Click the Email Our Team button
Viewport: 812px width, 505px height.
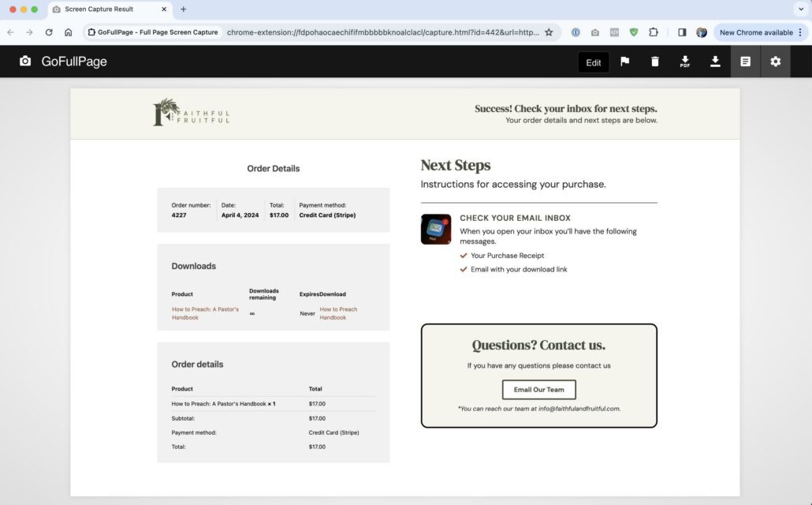[x=538, y=390]
